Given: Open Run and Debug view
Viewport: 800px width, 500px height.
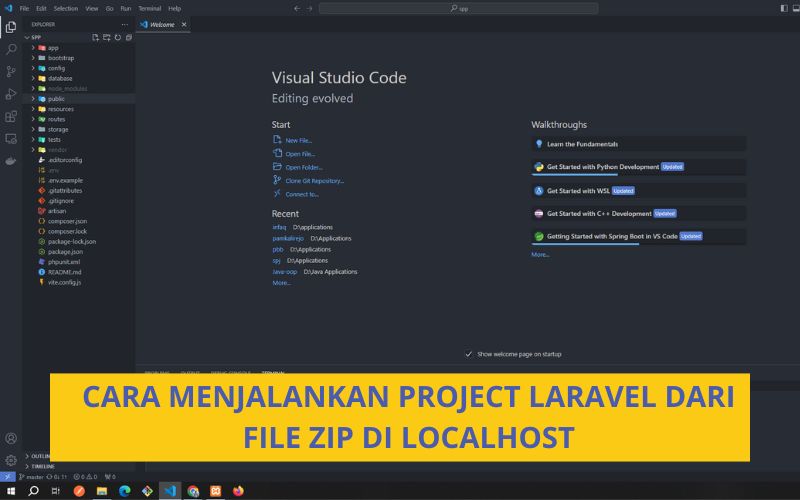Looking at the screenshot, I should pyautogui.click(x=11, y=94).
